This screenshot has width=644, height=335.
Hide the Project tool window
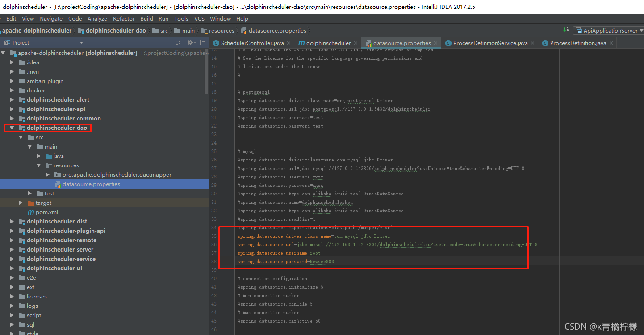203,42
